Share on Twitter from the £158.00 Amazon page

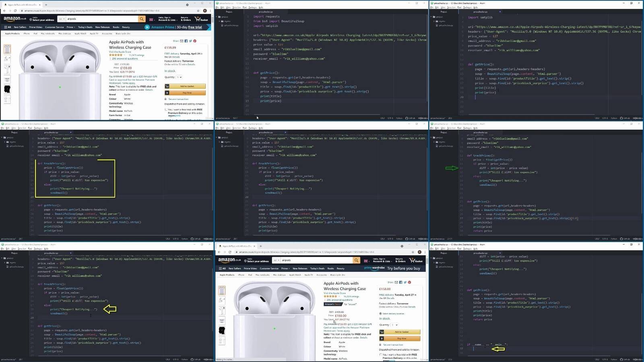tap(405, 282)
